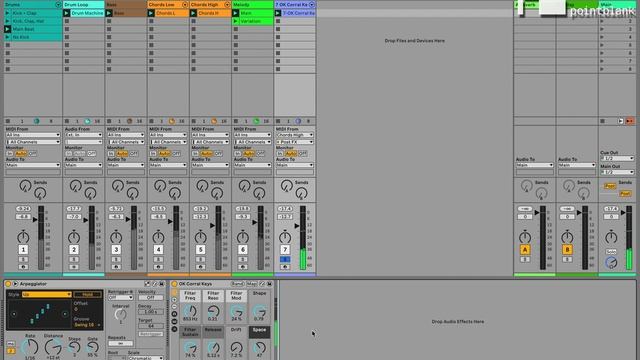Set Bass monitor to Off
Screen dimensions: 640x360
click(x=133, y=153)
